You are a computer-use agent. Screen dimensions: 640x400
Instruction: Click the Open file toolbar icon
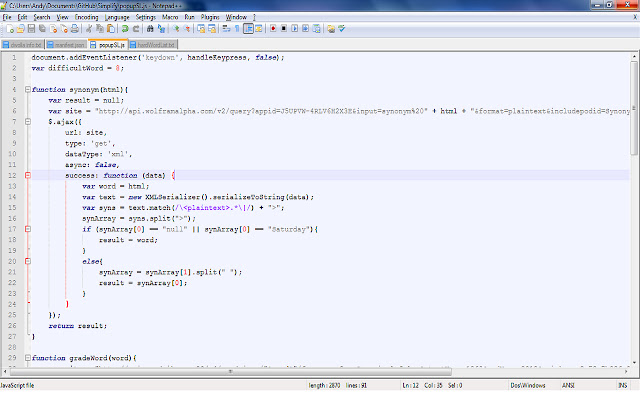20,29
